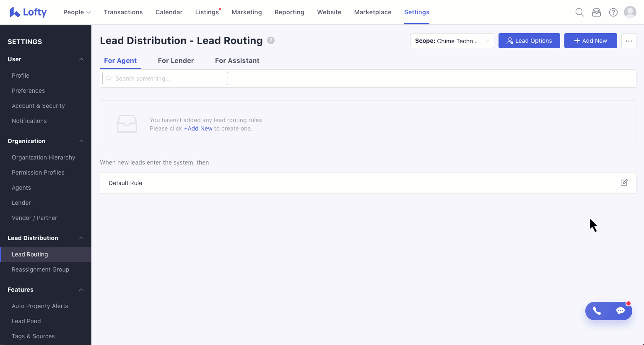Open the user avatar menu

[630, 12]
